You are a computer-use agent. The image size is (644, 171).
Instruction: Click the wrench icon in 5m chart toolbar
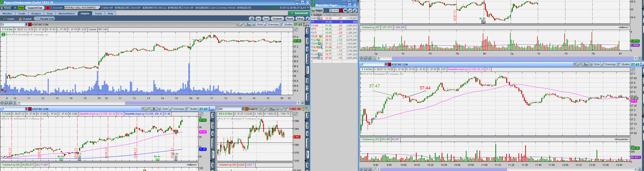tap(242, 24)
